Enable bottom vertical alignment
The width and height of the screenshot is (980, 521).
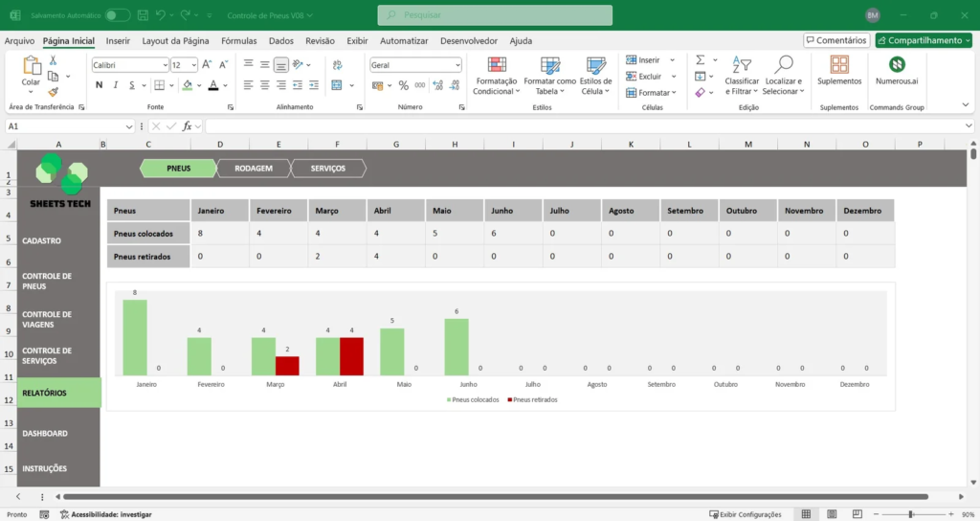pos(281,65)
